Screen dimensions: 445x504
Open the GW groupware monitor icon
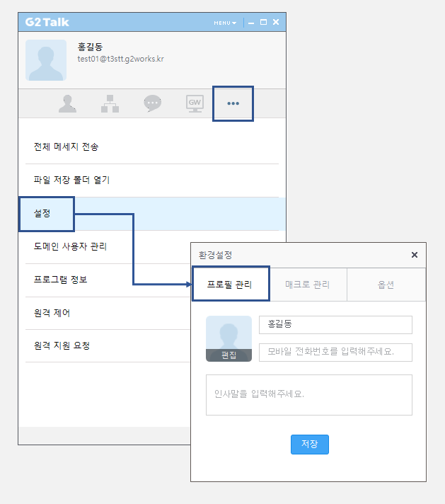195,103
